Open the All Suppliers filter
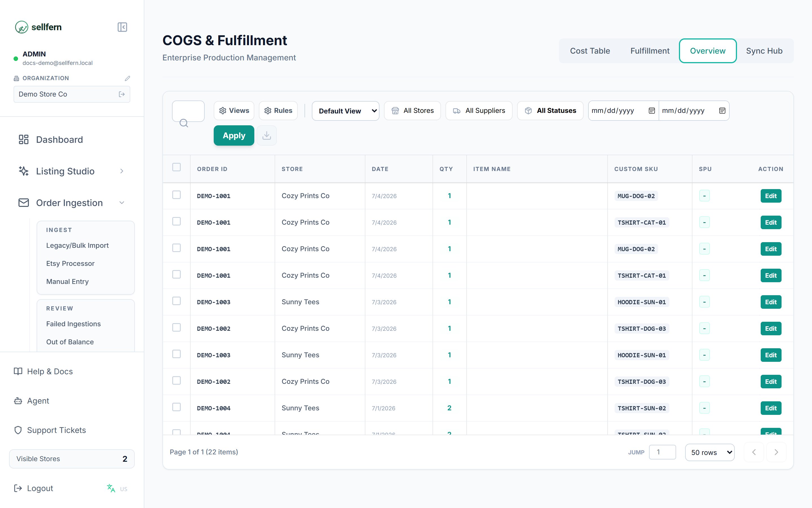The width and height of the screenshot is (812, 508). pyautogui.click(x=479, y=111)
